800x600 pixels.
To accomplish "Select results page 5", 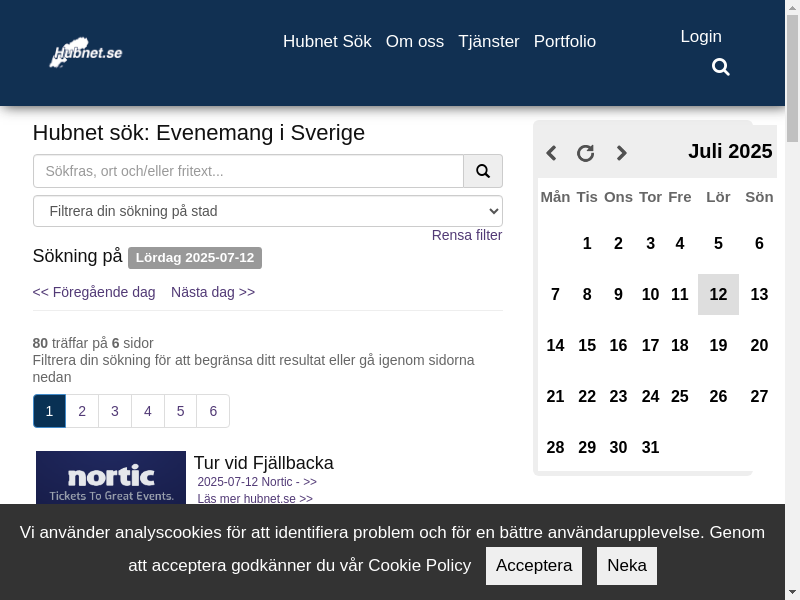I will (x=180, y=411).
